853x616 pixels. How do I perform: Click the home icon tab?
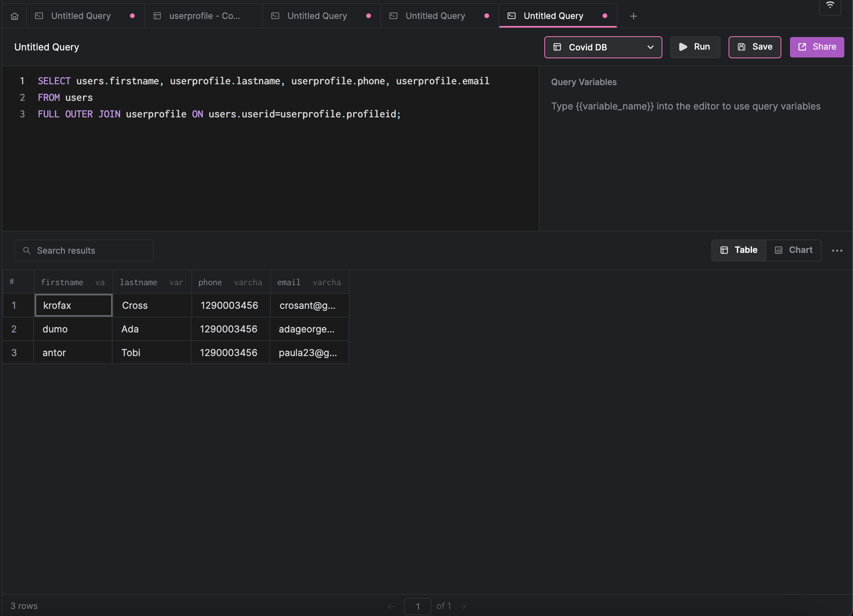click(x=15, y=16)
